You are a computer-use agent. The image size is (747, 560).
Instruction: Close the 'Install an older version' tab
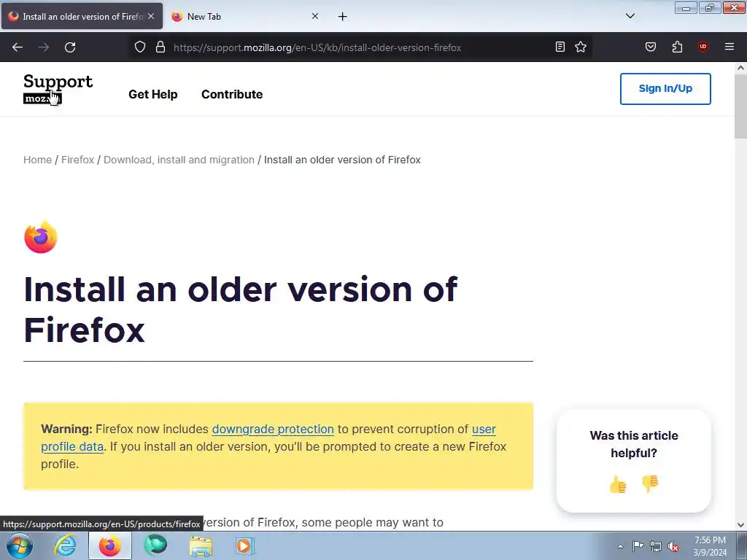point(151,16)
